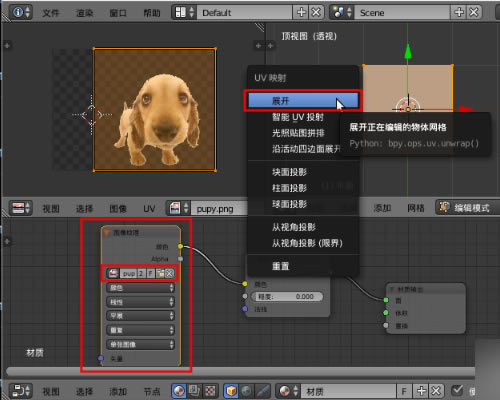Open the 编辑模式 mode dropdown
This screenshot has height=400, width=500.
[467, 207]
